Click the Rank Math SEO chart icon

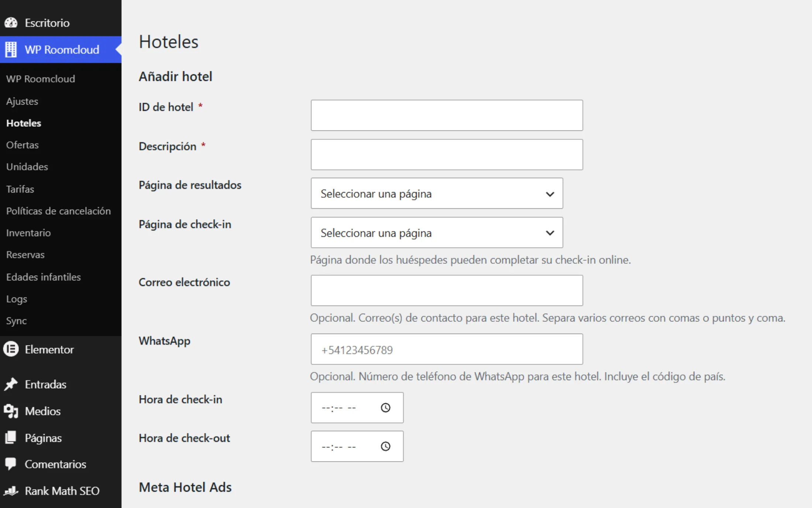coord(11,491)
